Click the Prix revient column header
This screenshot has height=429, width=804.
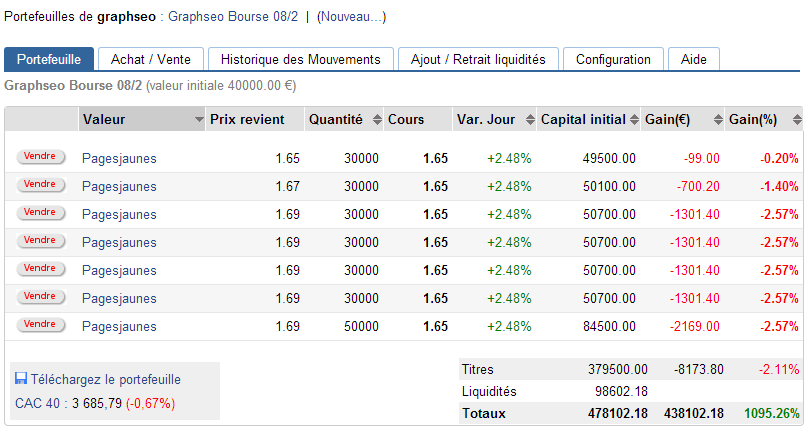pyautogui.click(x=247, y=120)
